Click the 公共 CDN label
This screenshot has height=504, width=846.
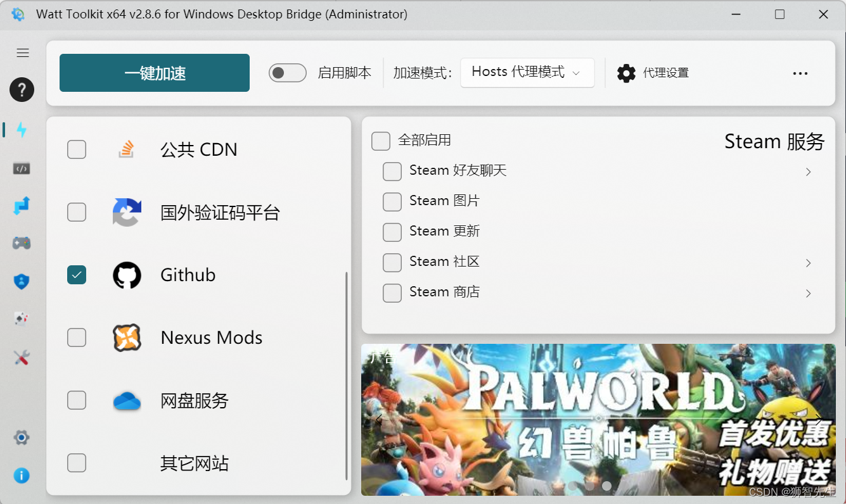click(x=199, y=149)
